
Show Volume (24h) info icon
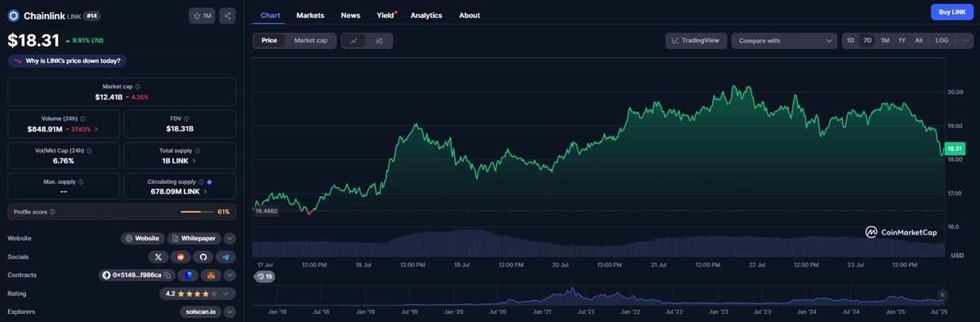(82, 119)
